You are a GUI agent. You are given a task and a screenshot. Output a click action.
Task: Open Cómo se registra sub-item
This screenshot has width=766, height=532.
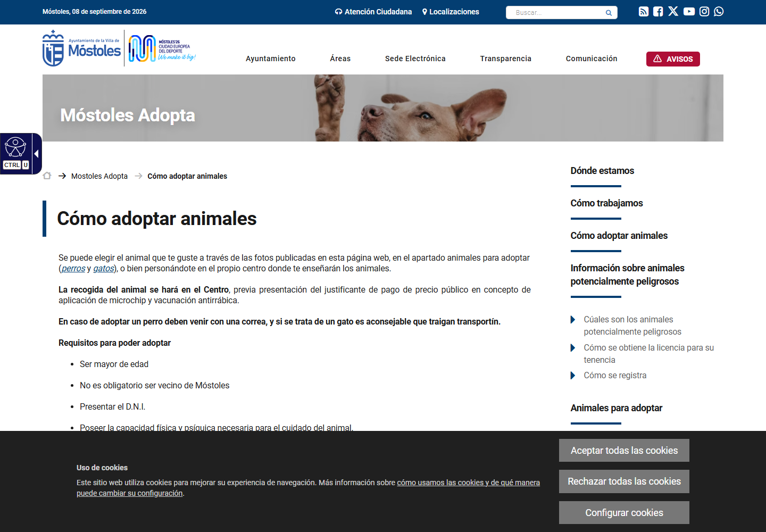pos(615,376)
